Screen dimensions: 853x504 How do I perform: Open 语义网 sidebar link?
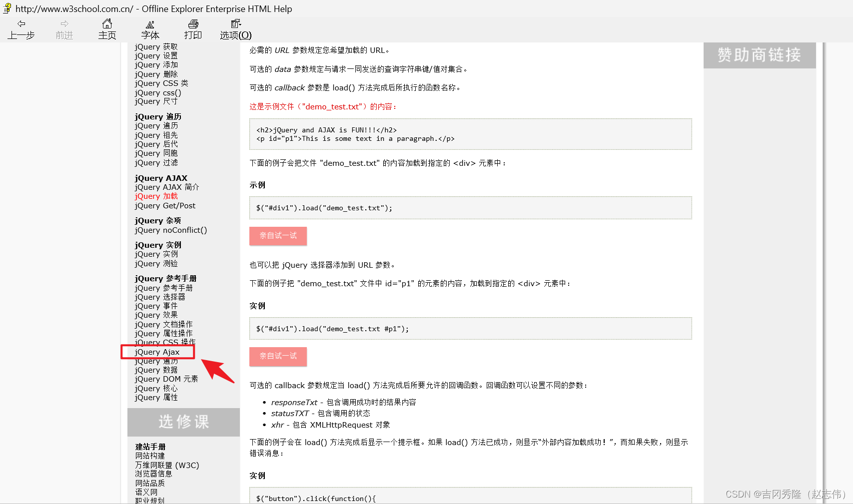(146, 493)
